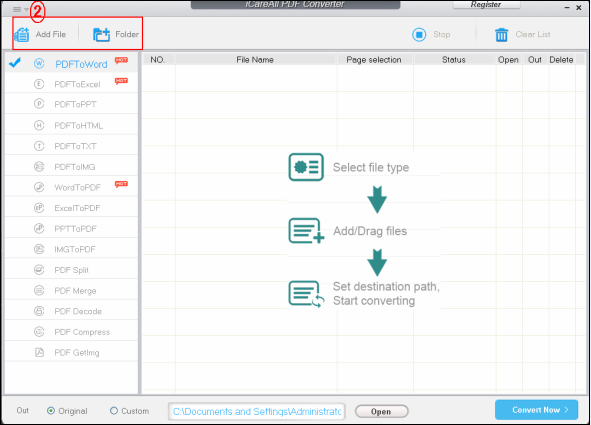
Task: Click the Open button beside output path
Action: pos(381,411)
